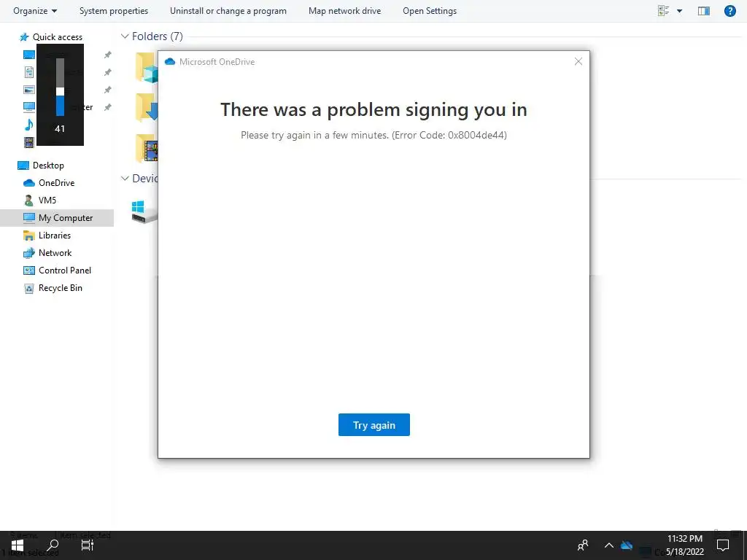Image resolution: width=747 pixels, height=560 pixels.
Task: Select Quick access in navigation pane
Action: pyautogui.click(x=57, y=36)
